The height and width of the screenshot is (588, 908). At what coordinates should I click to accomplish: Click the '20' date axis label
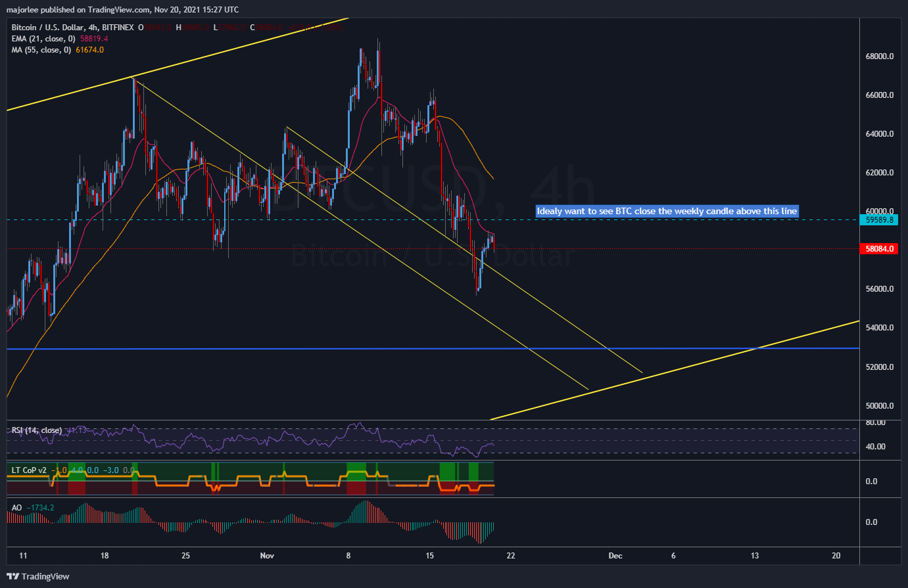coord(836,556)
